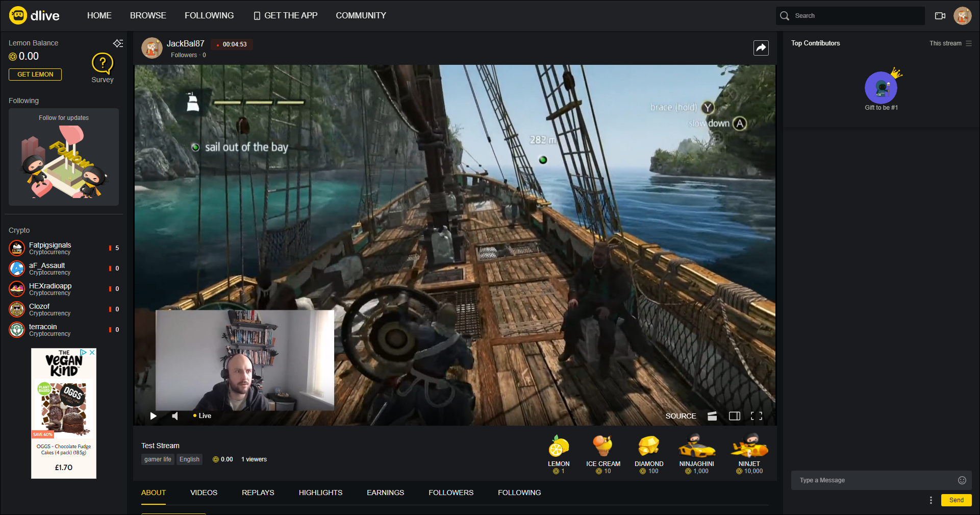Open the This stream contributors filter
980x515 pixels.
[950, 43]
